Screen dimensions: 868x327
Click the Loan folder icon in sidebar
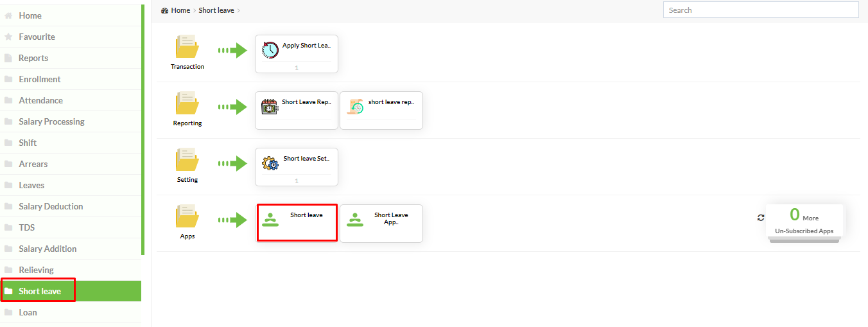(8, 312)
